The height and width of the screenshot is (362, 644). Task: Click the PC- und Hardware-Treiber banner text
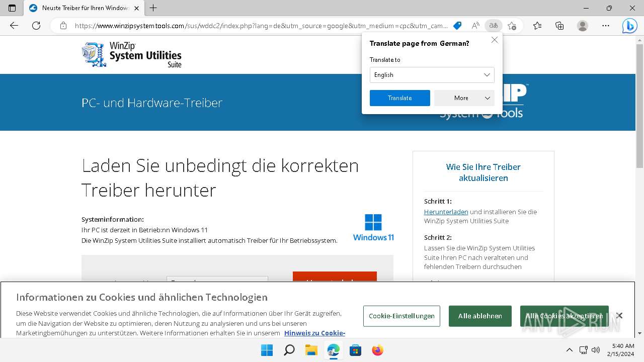point(152,103)
